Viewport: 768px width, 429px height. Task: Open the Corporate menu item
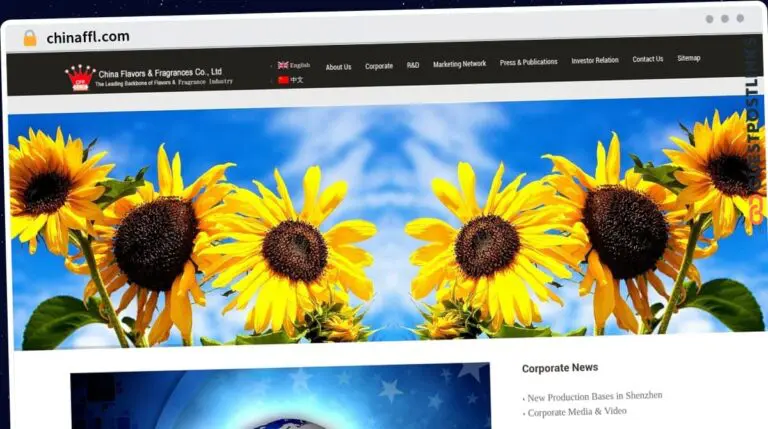click(x=379, y=66)
